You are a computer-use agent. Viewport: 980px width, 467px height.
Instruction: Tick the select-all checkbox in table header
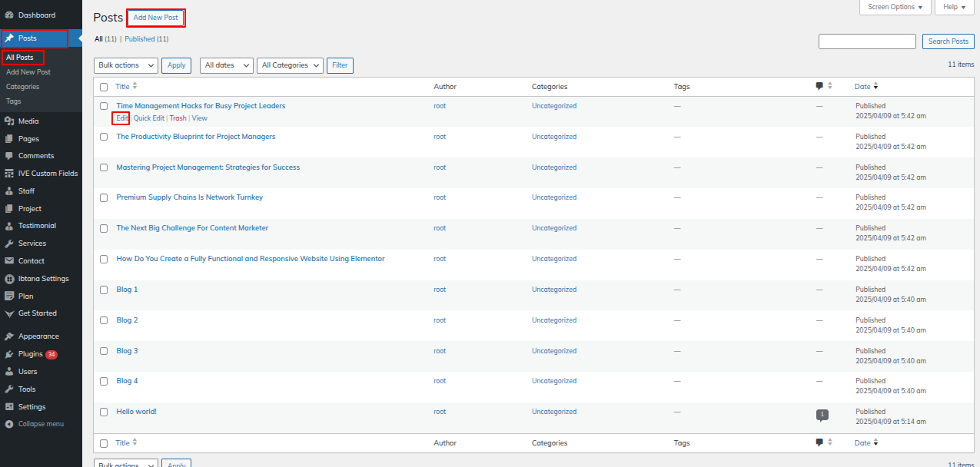pyautogui.click(x=104, y=87)
